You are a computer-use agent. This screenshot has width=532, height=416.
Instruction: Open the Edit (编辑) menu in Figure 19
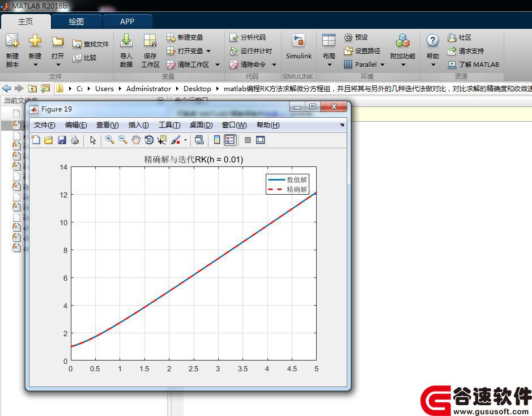coord(76,125)
